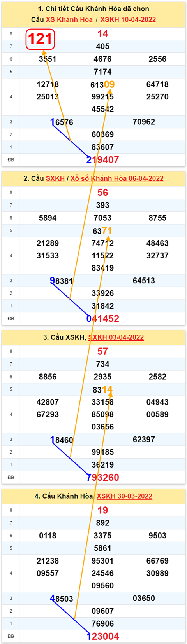Screen dimensions: 187x644
Task: Click the red prize-8 number 19
Action: click(x=103, y=510)
